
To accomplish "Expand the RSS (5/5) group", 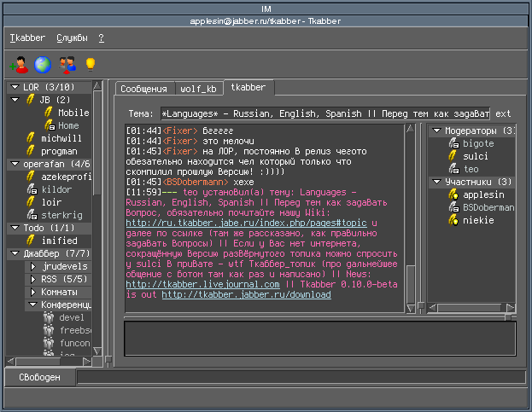I will (33, 279).
